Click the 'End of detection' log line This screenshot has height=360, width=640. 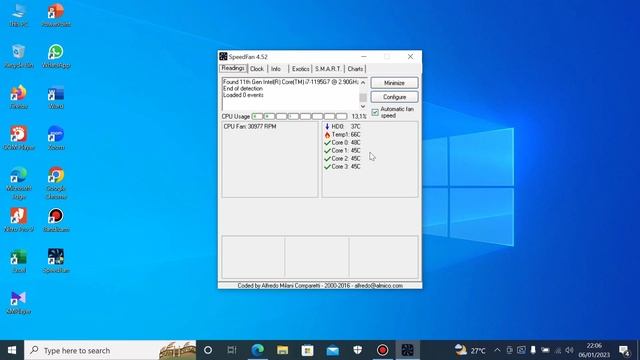[x=243, y=89]
